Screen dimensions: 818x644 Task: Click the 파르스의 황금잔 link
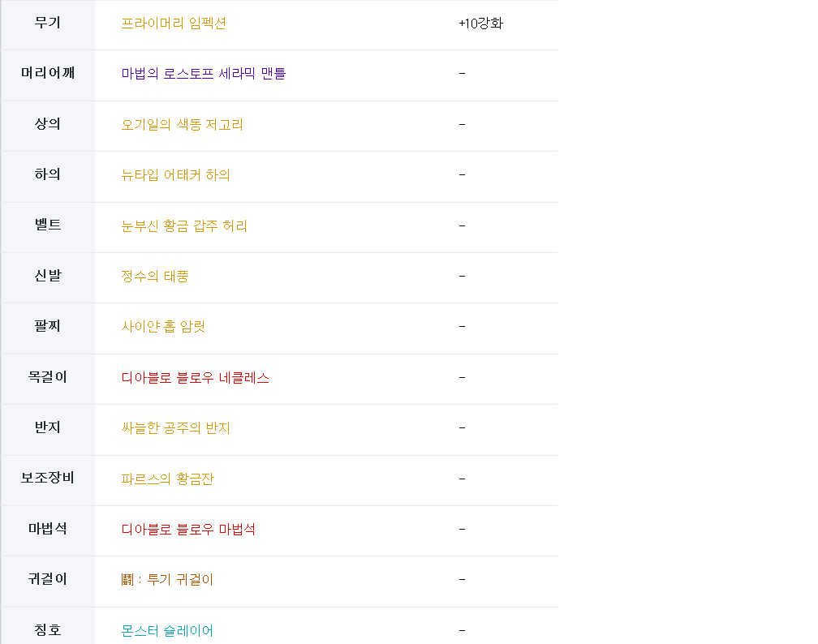tap(168, 479)
